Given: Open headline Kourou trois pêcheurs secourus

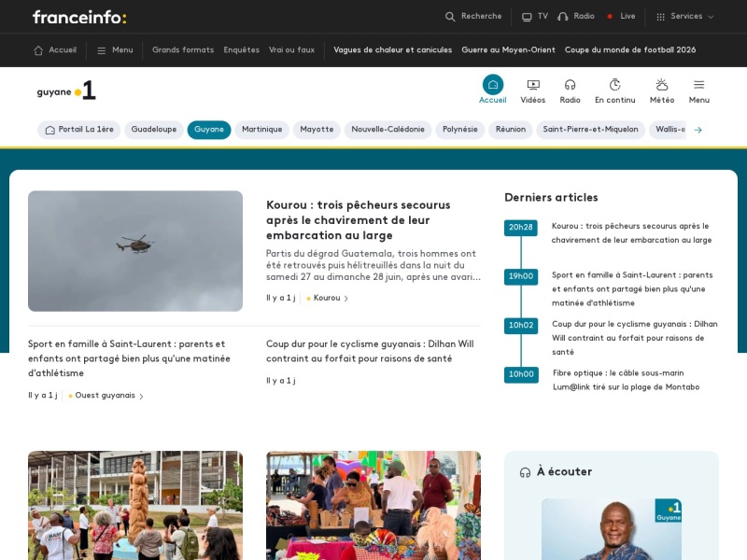Looking at the screenshot, I should pos(359,220).
